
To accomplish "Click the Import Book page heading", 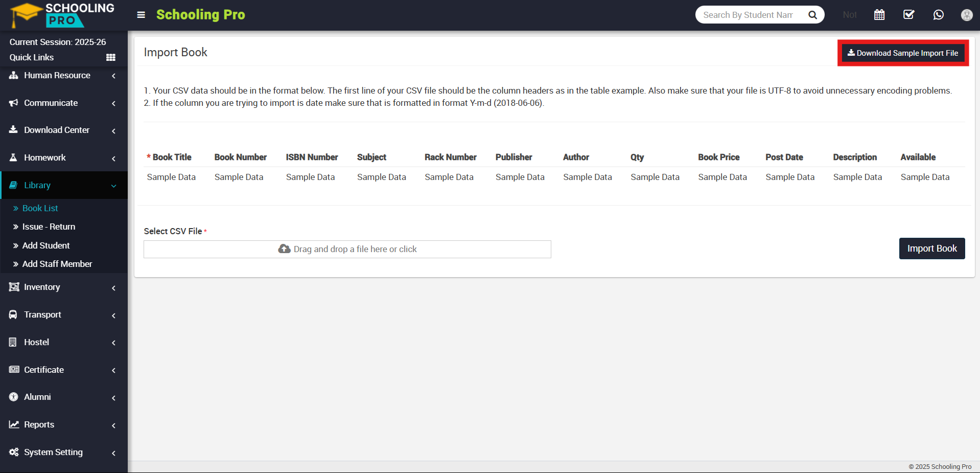I will pos(175,52).
